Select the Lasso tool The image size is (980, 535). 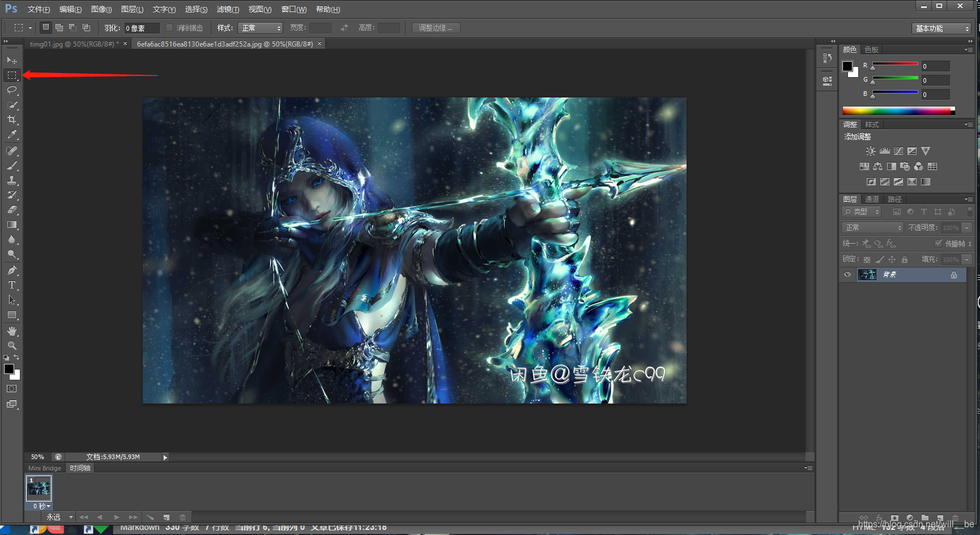[12, 90]
